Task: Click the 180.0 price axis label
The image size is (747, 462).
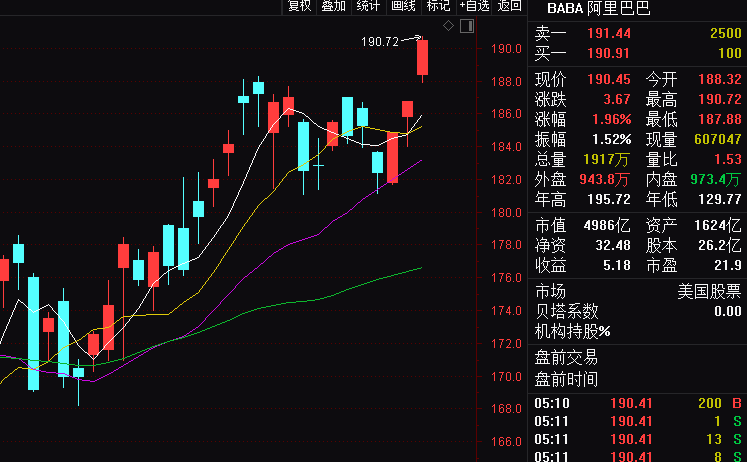Action: point(506,212)
